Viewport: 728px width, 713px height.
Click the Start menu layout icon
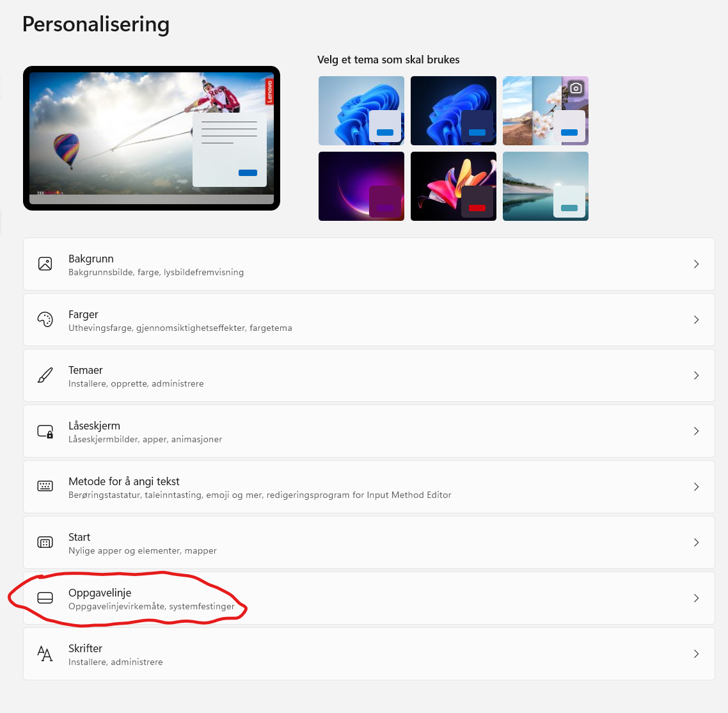tap(45, 542)
